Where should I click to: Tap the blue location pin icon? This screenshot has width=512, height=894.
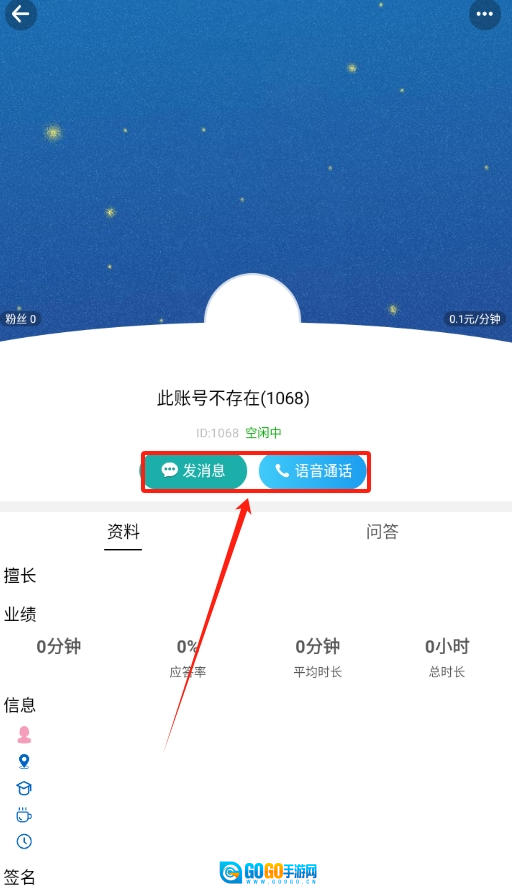tap(24, 761)
